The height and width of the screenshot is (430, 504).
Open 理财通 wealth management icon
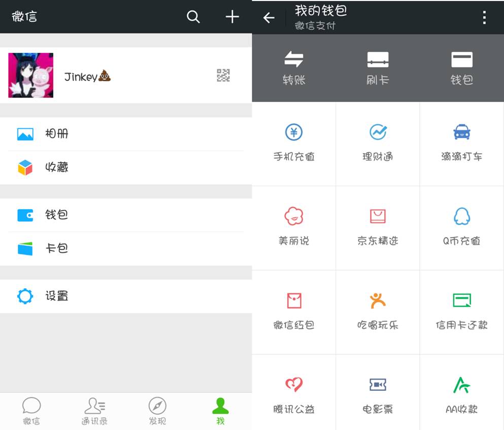378,132
